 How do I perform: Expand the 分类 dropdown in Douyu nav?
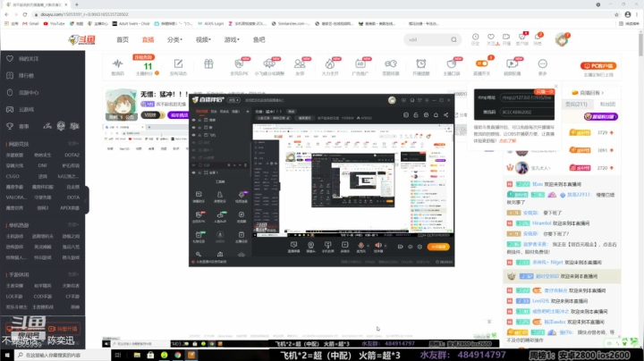(174, 40)
